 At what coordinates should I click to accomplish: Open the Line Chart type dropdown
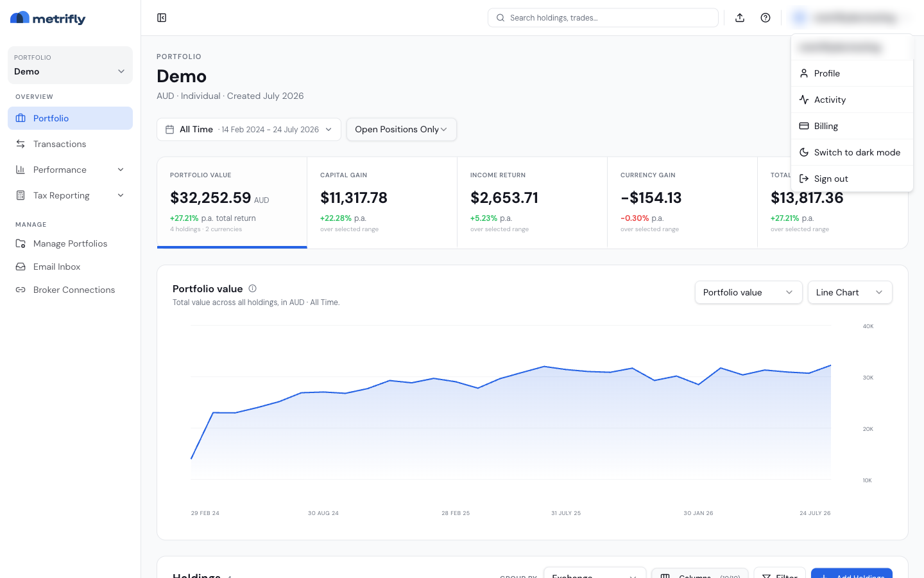tap(850, 292)
